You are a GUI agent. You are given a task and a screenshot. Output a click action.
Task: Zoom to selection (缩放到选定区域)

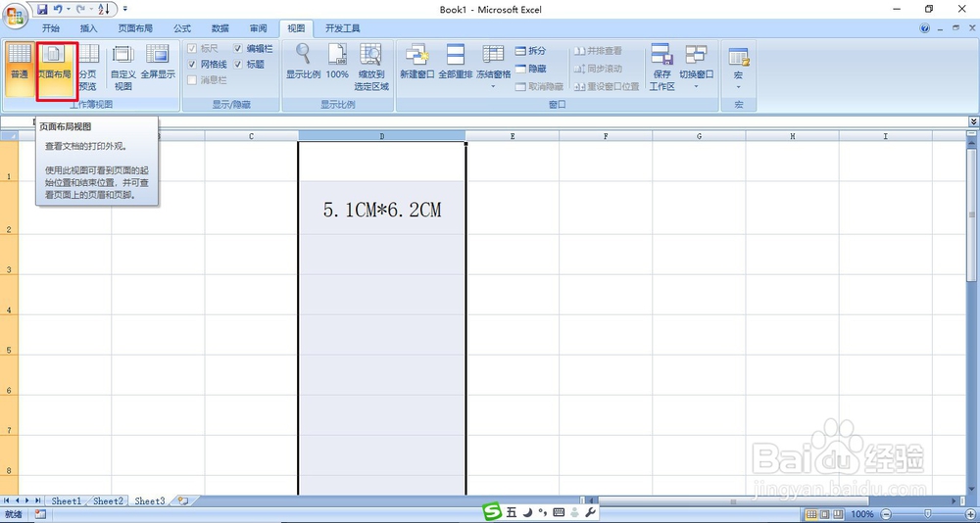(371, 69)
